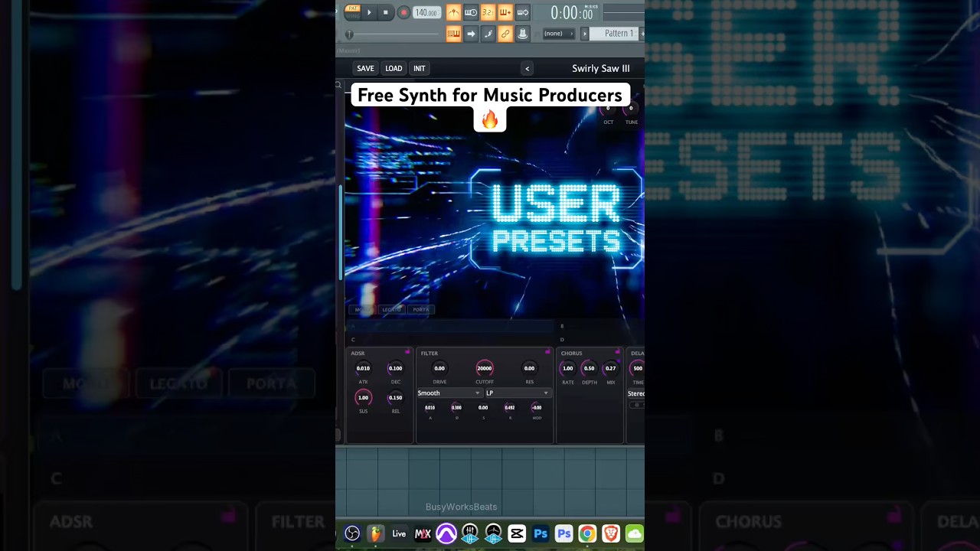Viewport: 980px width, 551px height.
Task: Click the ADSR REL knob
Action: 395,397
